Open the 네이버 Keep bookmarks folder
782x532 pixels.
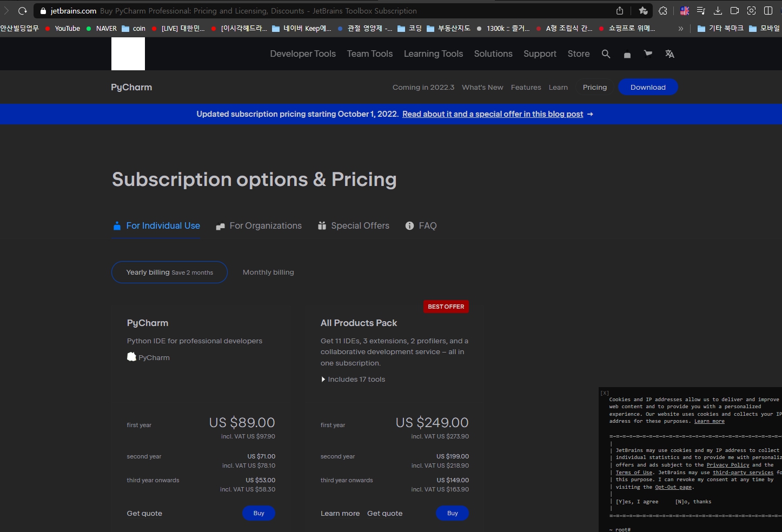click(301, 28)
